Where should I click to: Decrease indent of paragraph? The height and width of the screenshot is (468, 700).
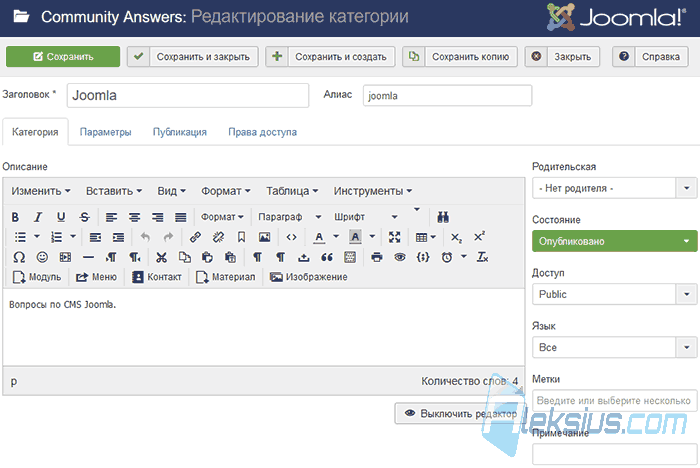[95, 237]
